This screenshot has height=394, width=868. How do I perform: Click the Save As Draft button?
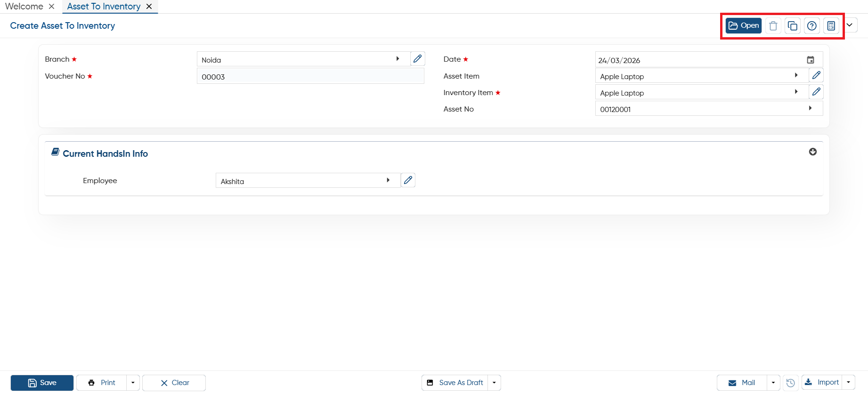tap(455, 383)
